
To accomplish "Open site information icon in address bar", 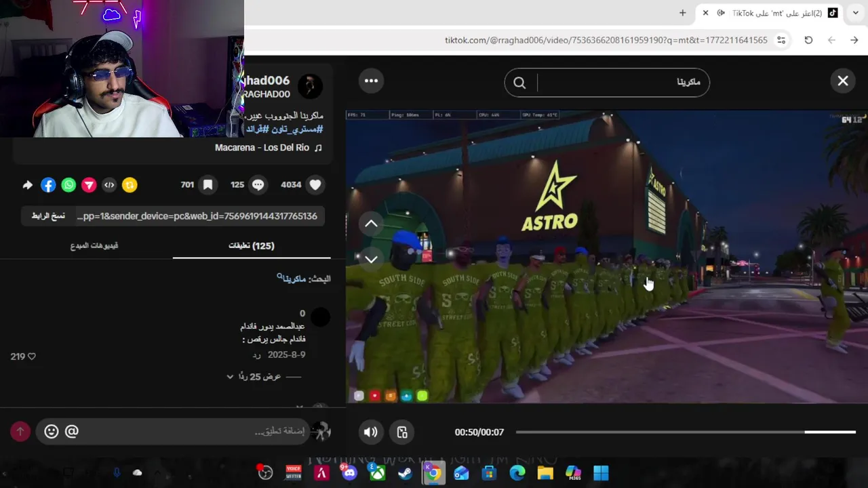I will click(782, 40).
